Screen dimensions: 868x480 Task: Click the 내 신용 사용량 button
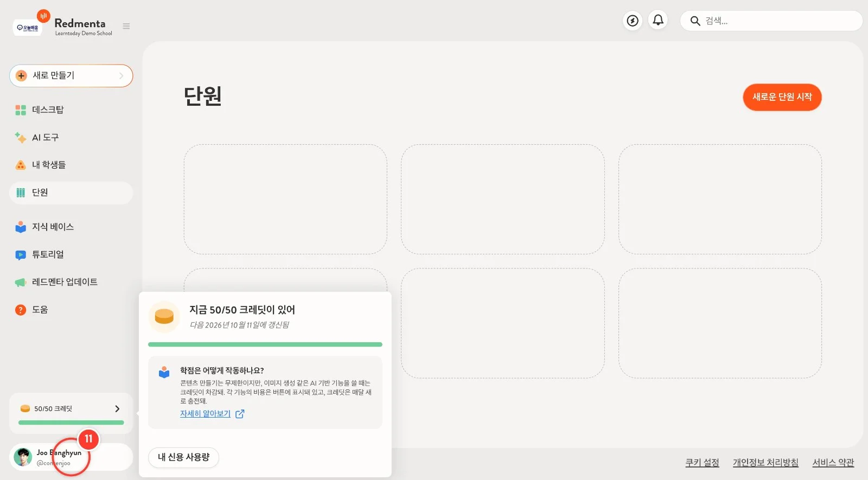tap(183, 457)
